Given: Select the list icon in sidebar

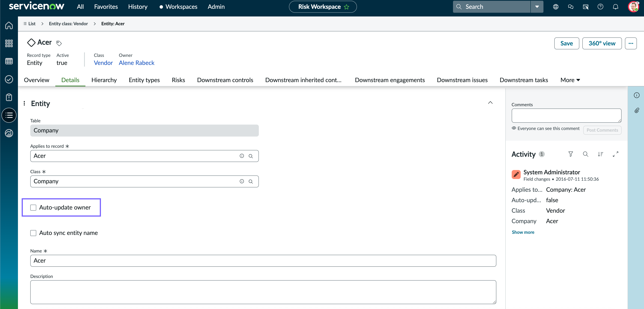Looking at the screenshot, I should (9, 115).
